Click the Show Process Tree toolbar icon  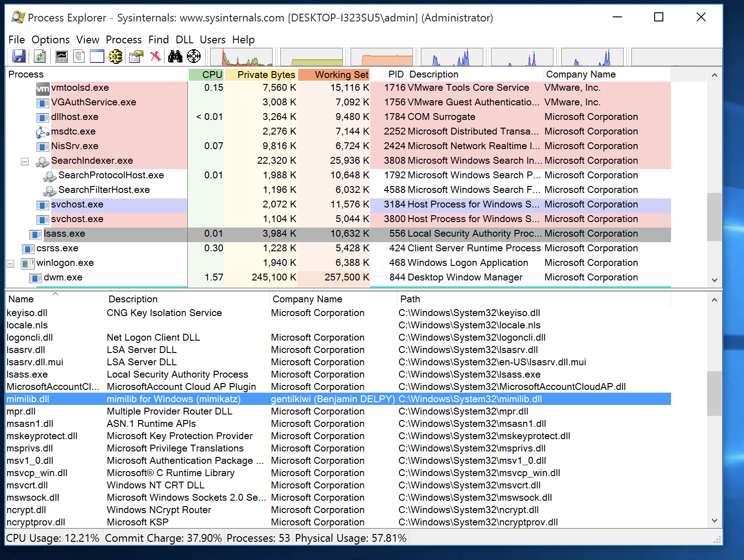tap(79, 57)
